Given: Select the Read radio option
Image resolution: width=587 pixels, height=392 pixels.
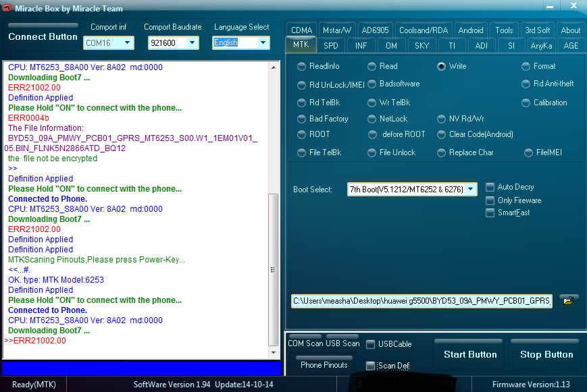Looking at the screenshot, I should tap(382, 66).
